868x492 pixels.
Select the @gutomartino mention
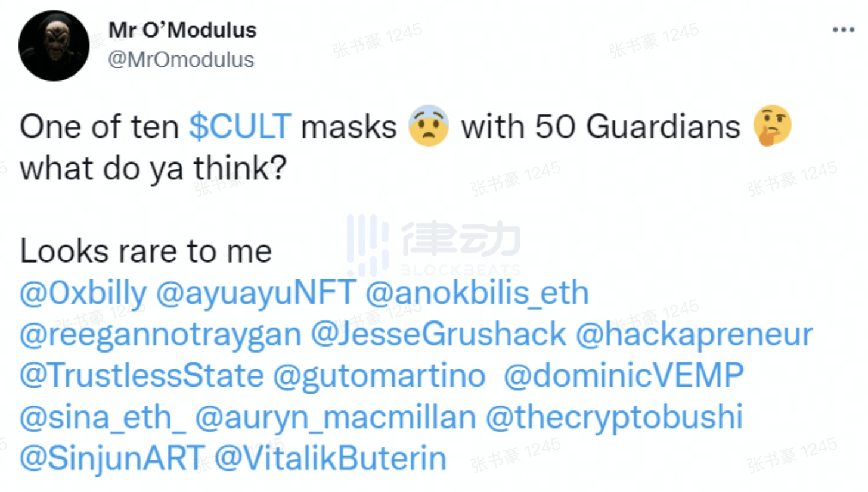point(379,376)
